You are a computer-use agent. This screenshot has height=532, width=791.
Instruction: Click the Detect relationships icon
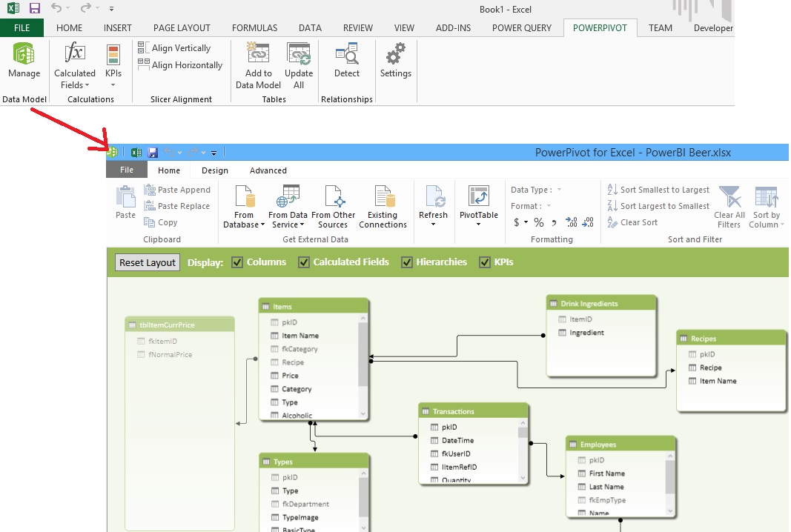pos(346,55)
